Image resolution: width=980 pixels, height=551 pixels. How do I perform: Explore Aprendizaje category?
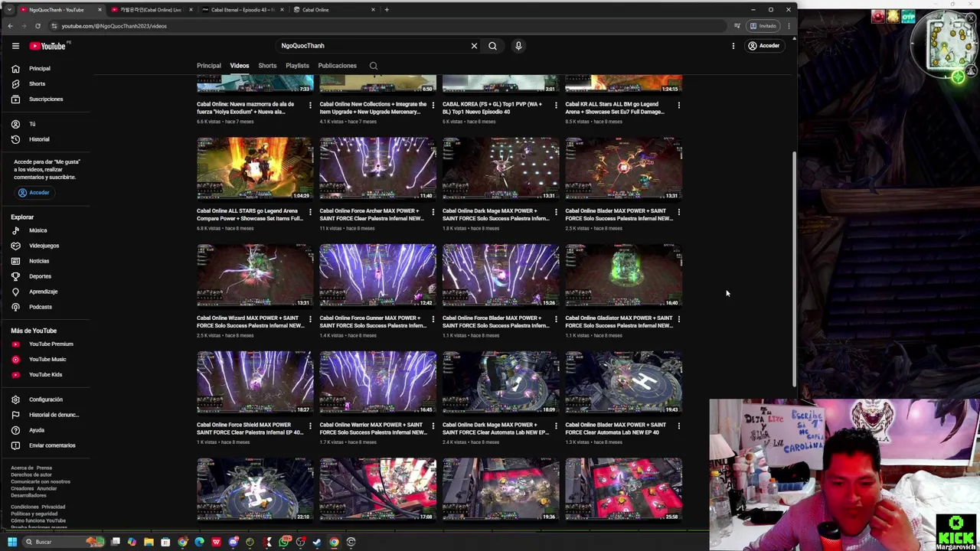[x=43, y=292]
